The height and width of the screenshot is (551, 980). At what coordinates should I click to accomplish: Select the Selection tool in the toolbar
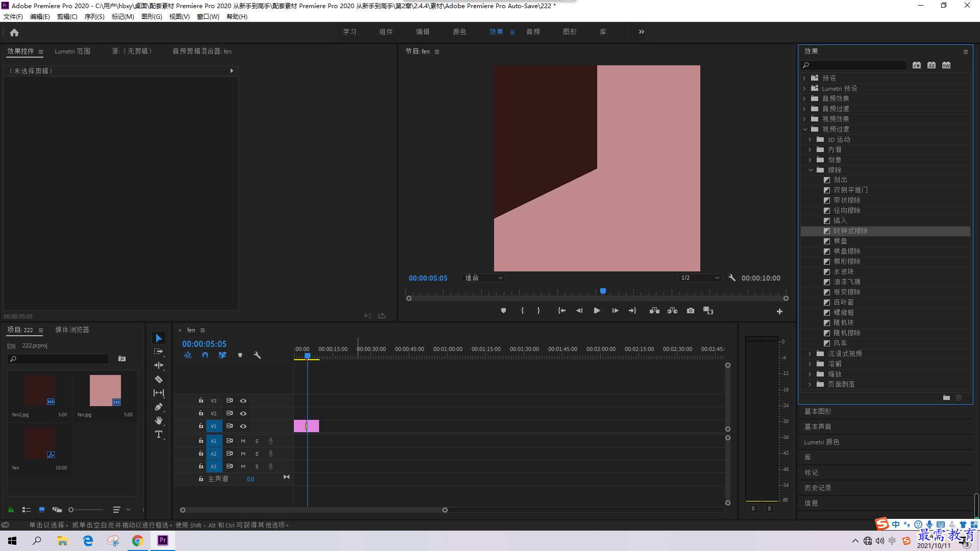(159, 338)
